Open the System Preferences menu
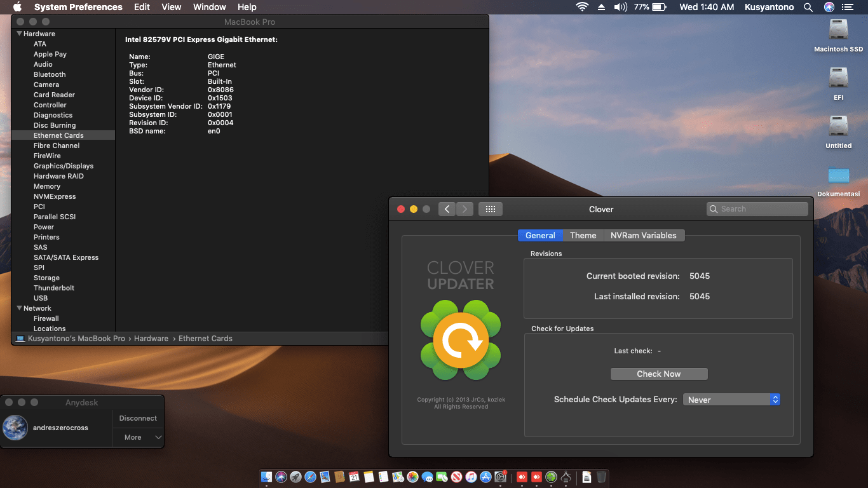This screenshot has width=868, height=488. (x=78, y=7)
